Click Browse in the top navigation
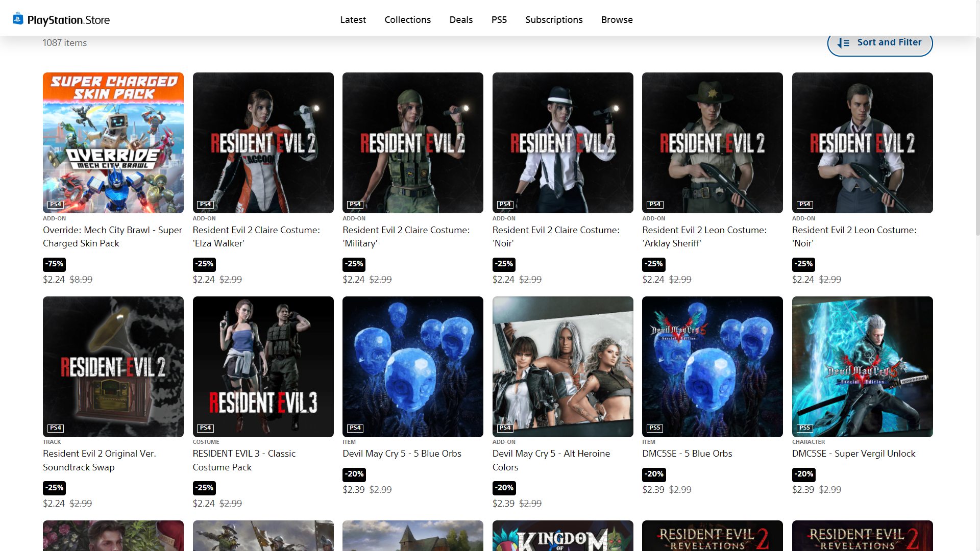This screenshot has height=551, width=980. point(617,20)
